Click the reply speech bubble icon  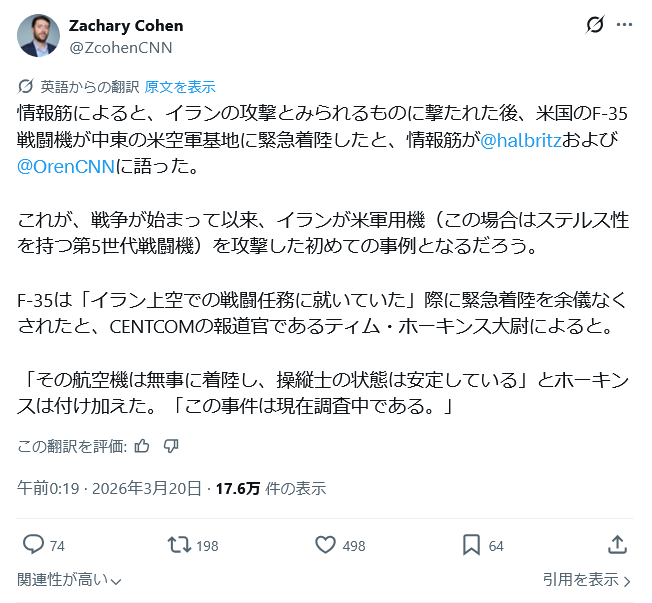[33, 544]
